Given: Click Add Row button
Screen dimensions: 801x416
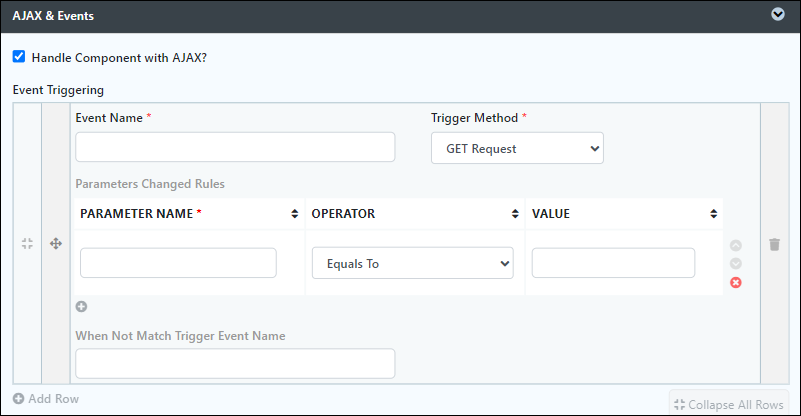Looking at the screenshot, I should [46, 399].
